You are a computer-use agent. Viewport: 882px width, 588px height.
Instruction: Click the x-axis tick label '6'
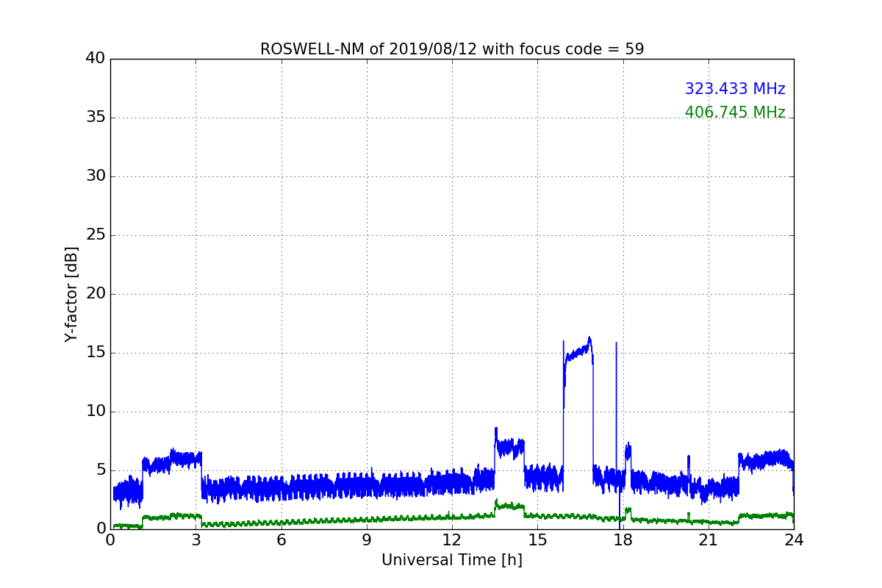[x=281, y=540]
